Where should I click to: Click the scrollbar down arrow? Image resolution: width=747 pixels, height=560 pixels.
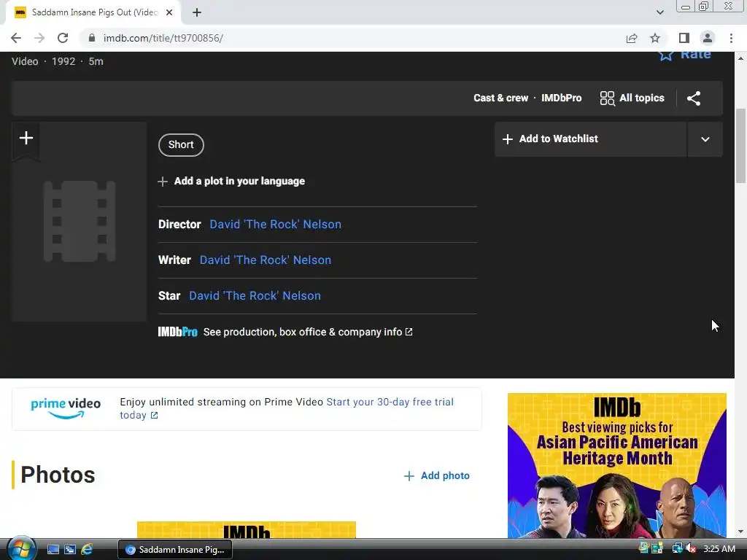point(740,532)
